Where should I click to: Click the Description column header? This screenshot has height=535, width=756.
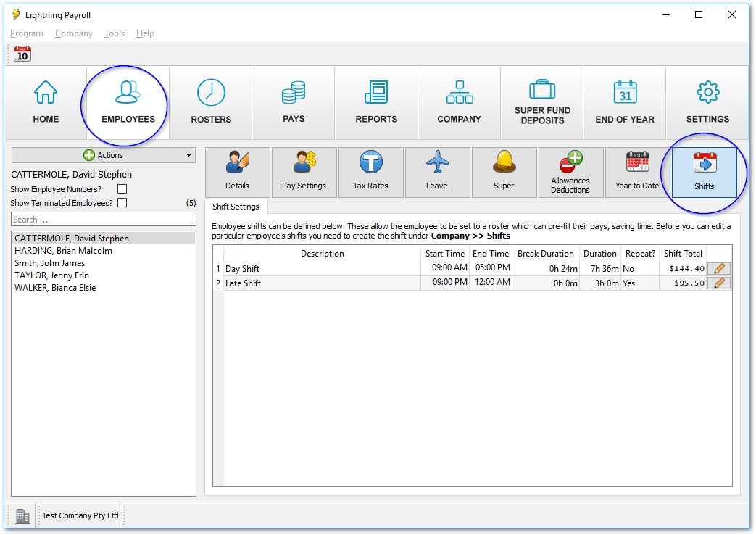point(322,254)
